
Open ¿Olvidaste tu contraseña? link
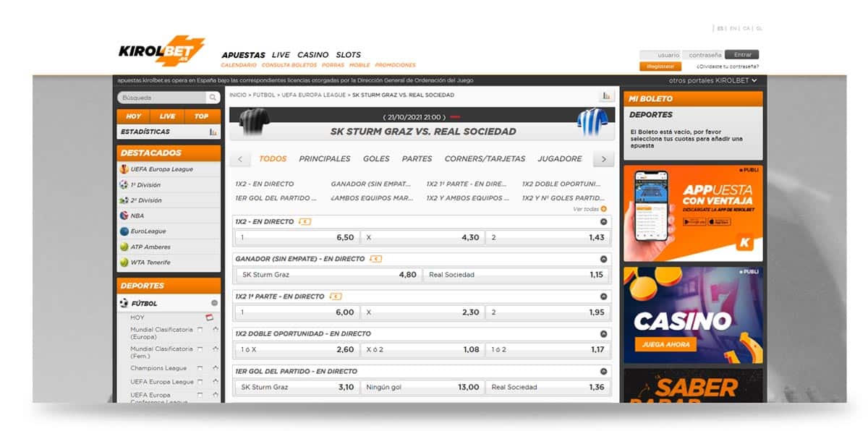[x=727, y=67]
